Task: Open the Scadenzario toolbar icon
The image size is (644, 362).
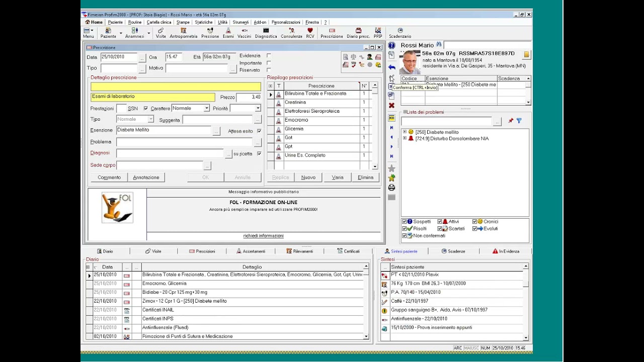Action: [400, 33]
